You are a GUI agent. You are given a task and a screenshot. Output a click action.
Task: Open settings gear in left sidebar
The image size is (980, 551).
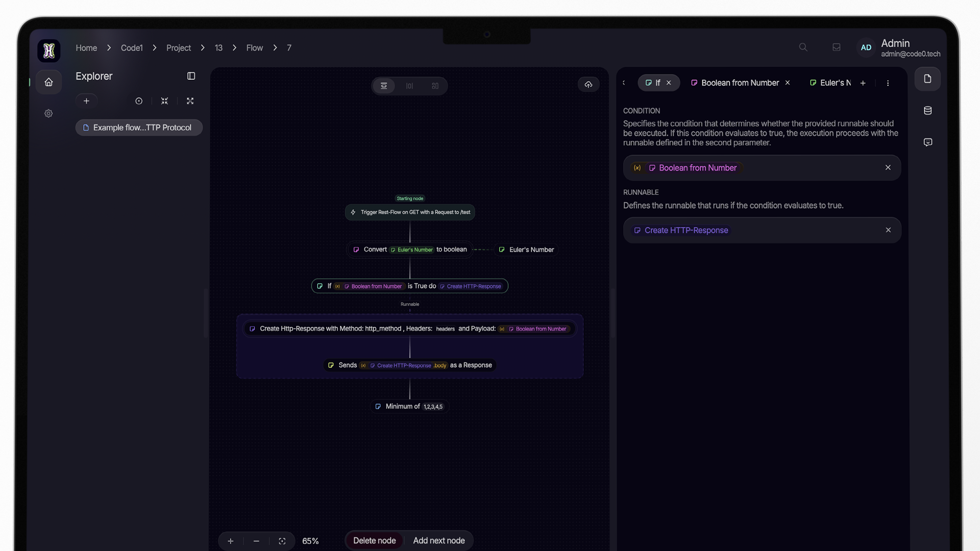point(48,113)
